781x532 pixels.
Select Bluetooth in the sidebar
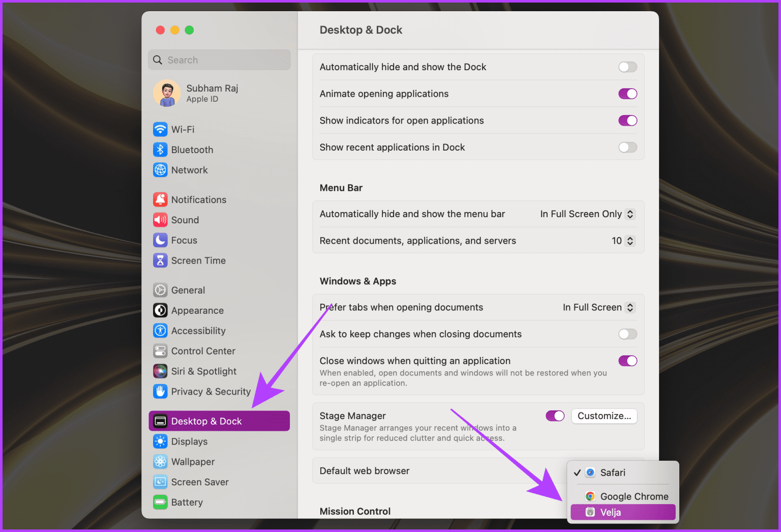[192, 150]
